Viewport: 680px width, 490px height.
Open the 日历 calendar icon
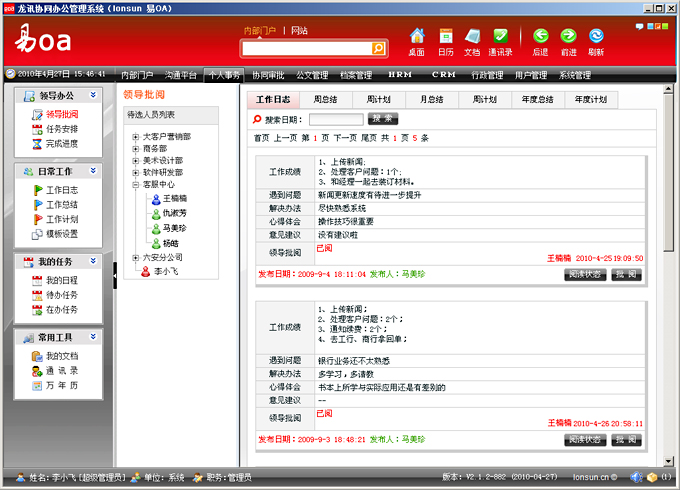click(445, 36)
